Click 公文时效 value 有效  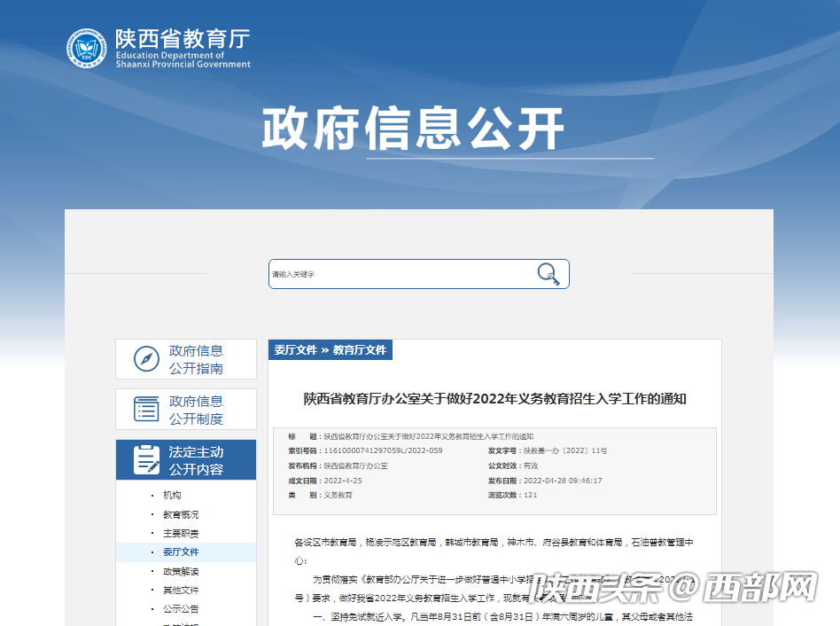[x=531, y=466]
